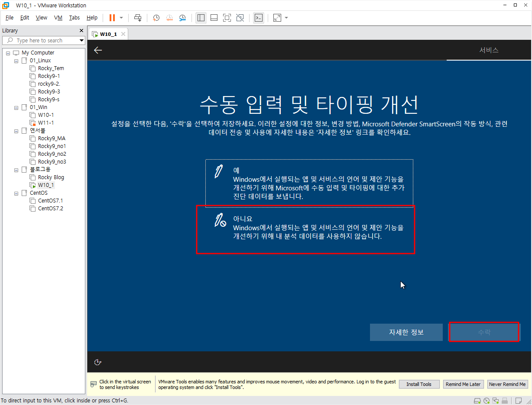
Task: Click the 수락 accept button
Action: (484, 332)
